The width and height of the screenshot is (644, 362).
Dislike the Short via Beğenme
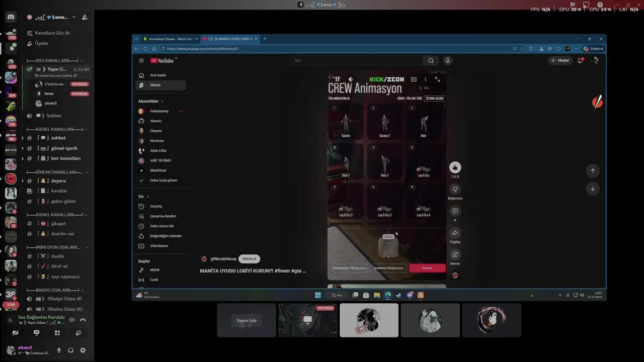point(455,190)
